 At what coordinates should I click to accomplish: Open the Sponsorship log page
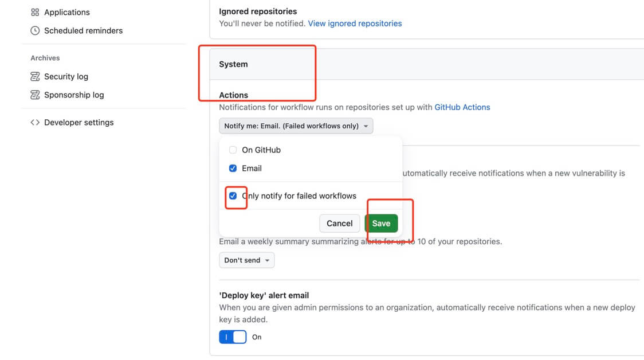click(74, 95)
